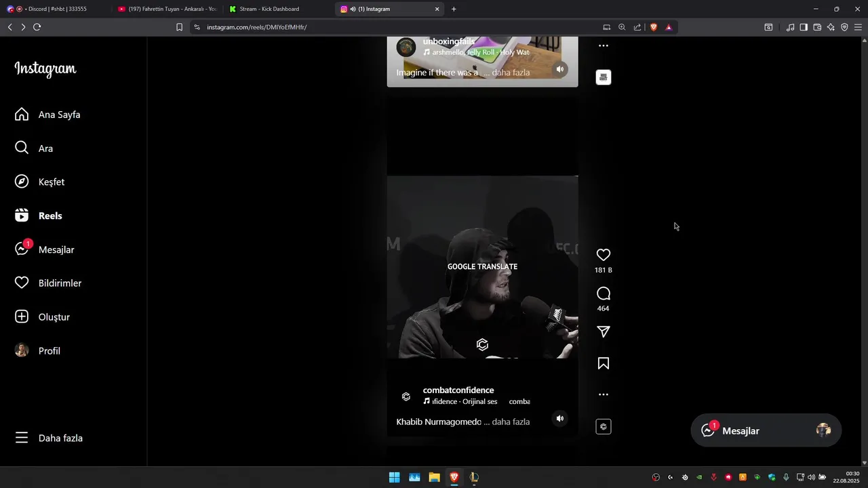Viewport: 868px width, 488px height.
Task: Select Reels in sidebar
Action: point(39,216)
